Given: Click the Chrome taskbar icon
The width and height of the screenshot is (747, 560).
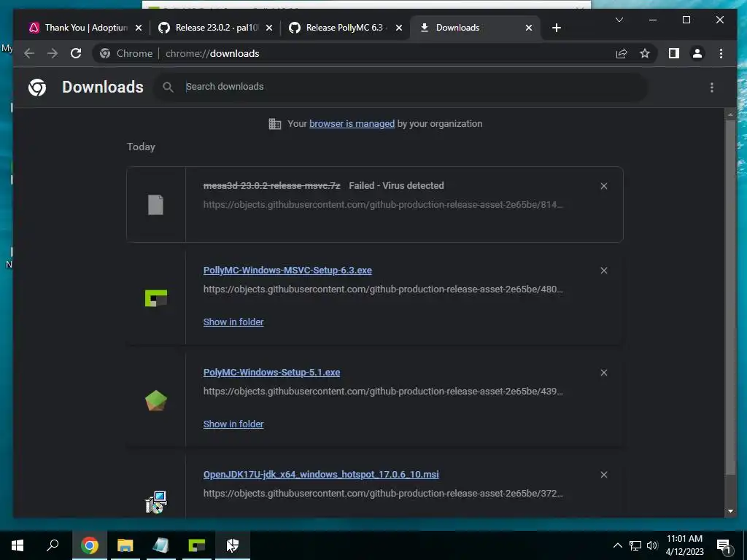Looking at the screenshot, I should [89, 545].
